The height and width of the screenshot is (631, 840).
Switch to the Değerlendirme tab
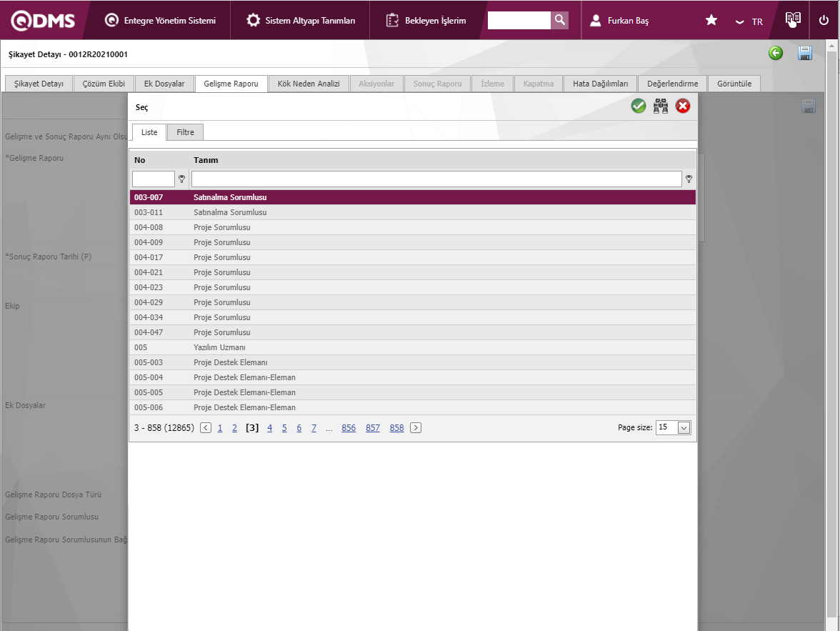click(672, 84)
